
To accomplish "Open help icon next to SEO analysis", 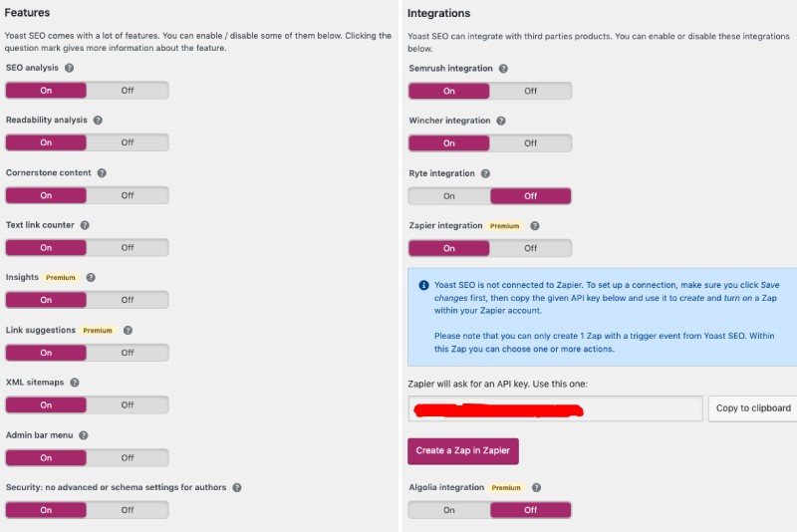I will click(x=69, y=68).
